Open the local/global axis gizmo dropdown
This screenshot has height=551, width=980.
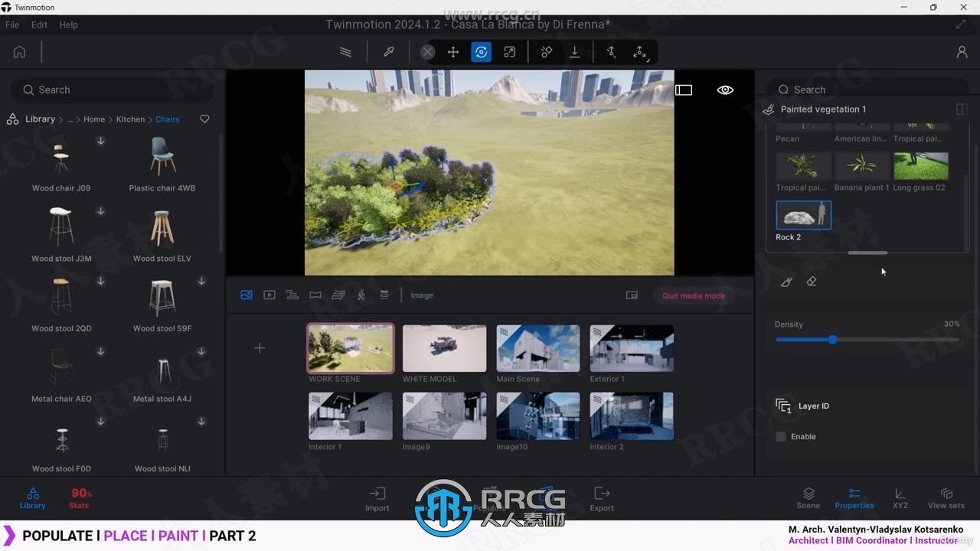coord(639,52)
